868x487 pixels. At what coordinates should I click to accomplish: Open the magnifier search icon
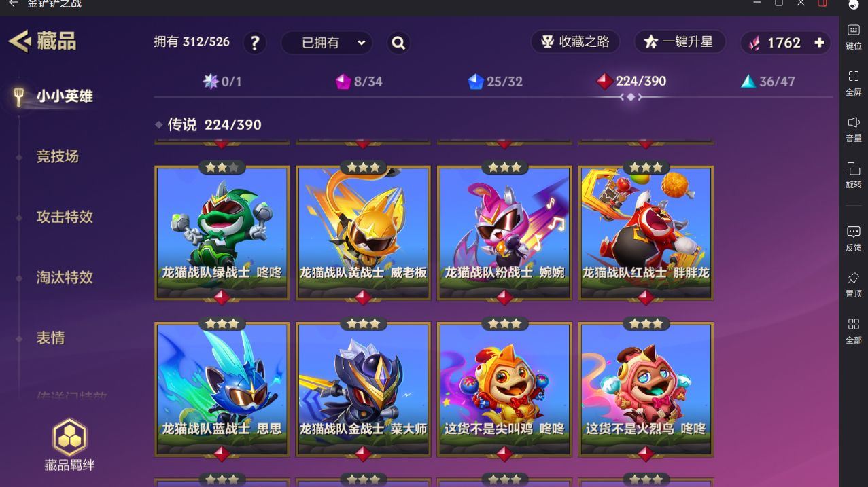coord(399,43)
